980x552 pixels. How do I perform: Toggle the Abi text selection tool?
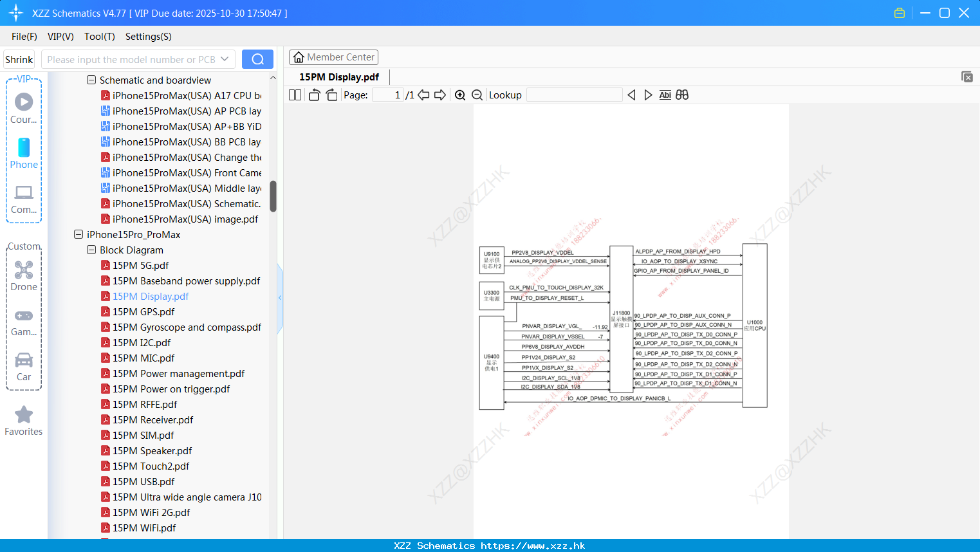point(665,95)
